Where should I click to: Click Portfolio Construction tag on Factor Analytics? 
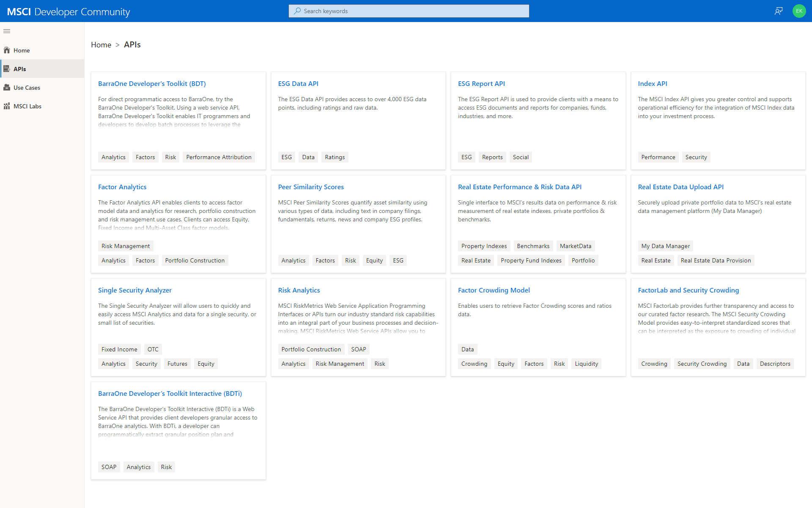pyautogui.click(x=195, y=260)
